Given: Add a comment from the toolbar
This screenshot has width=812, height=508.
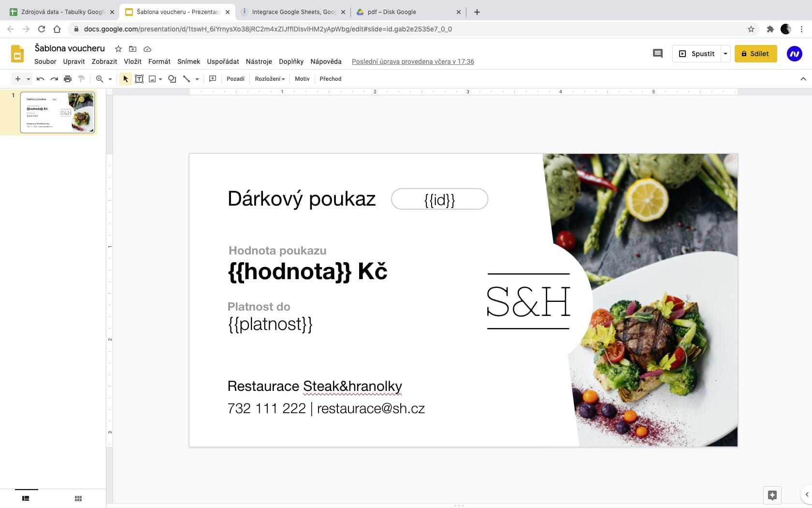Looking at the screenshot, I should pos(213,79).
